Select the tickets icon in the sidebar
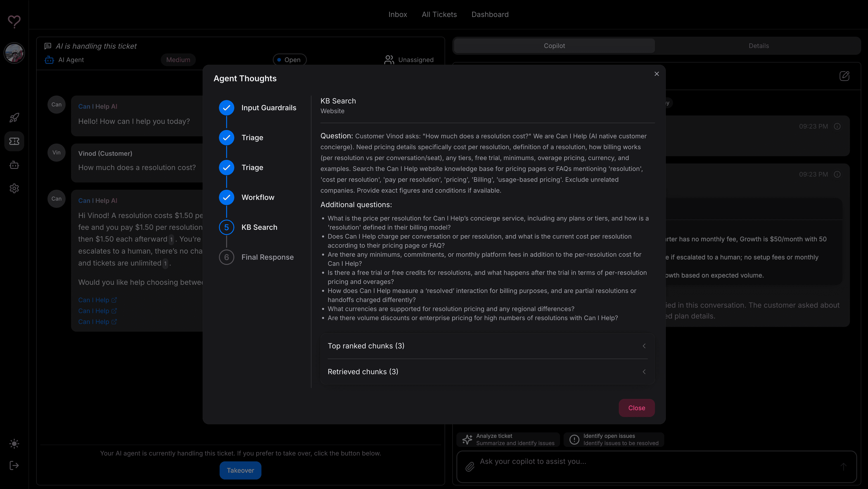Image resolution: width=868 pixels, height=489 pixels. coord(14,141)
